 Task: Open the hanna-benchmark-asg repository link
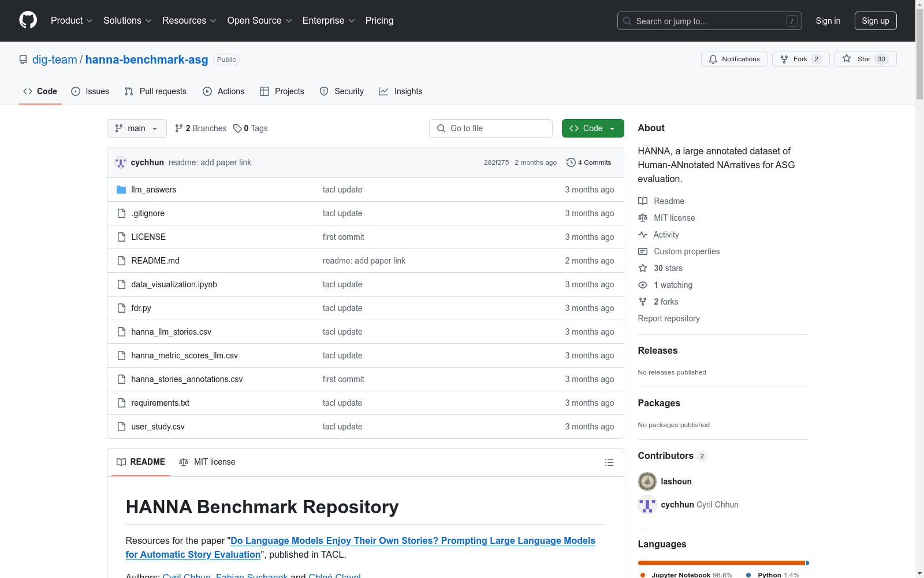[x=147, y=60]
